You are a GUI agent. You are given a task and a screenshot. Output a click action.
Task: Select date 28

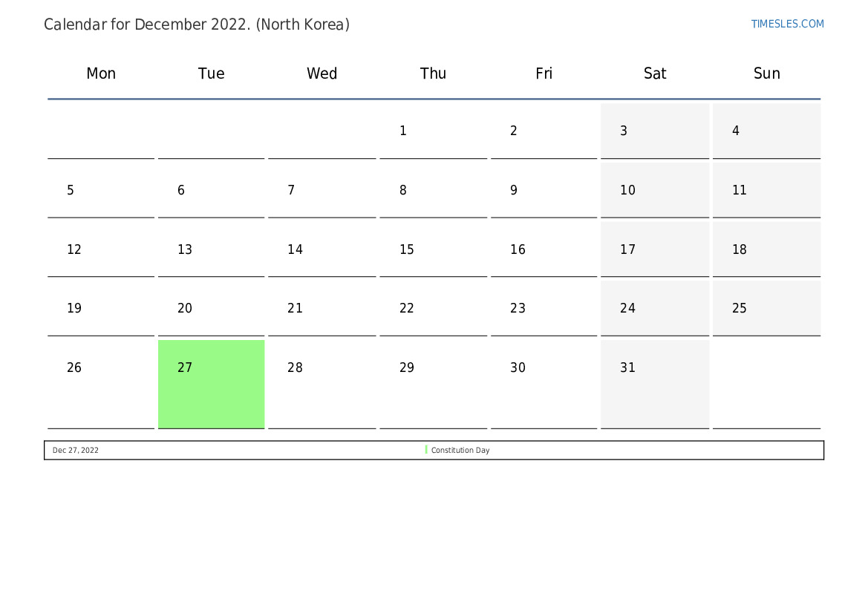322,385
